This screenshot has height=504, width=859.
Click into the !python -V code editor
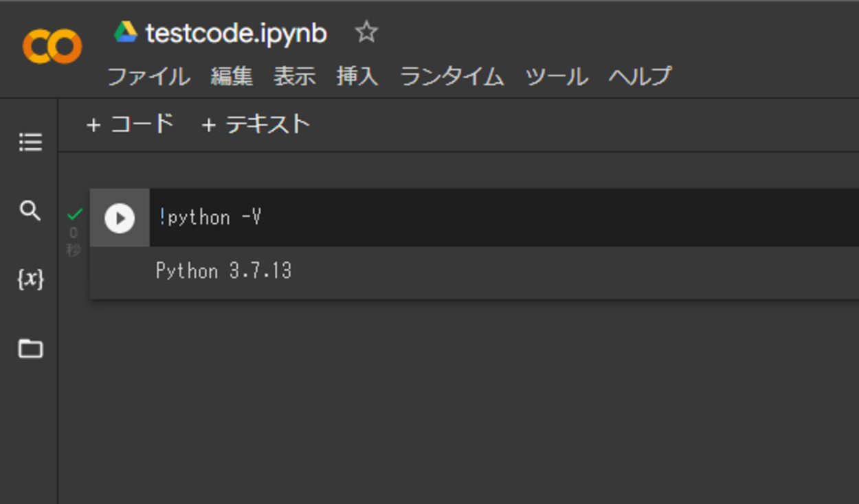[504, 218]
